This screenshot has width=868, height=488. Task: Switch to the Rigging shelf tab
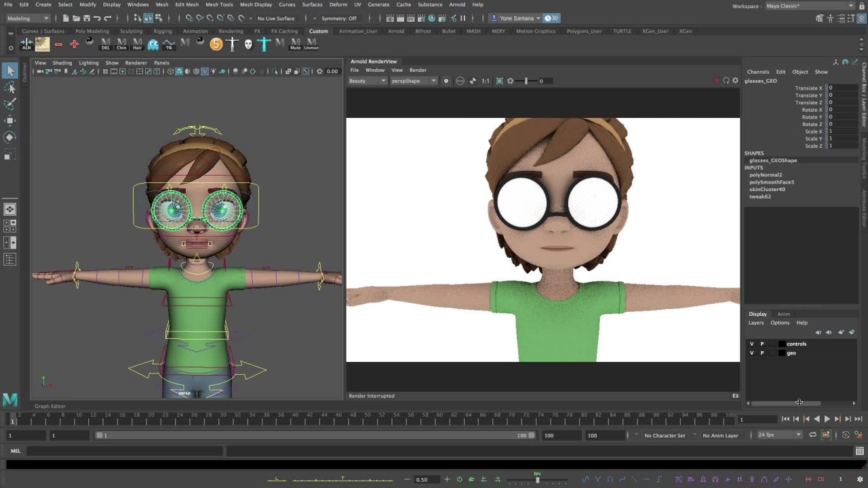[x=163, y=31]
